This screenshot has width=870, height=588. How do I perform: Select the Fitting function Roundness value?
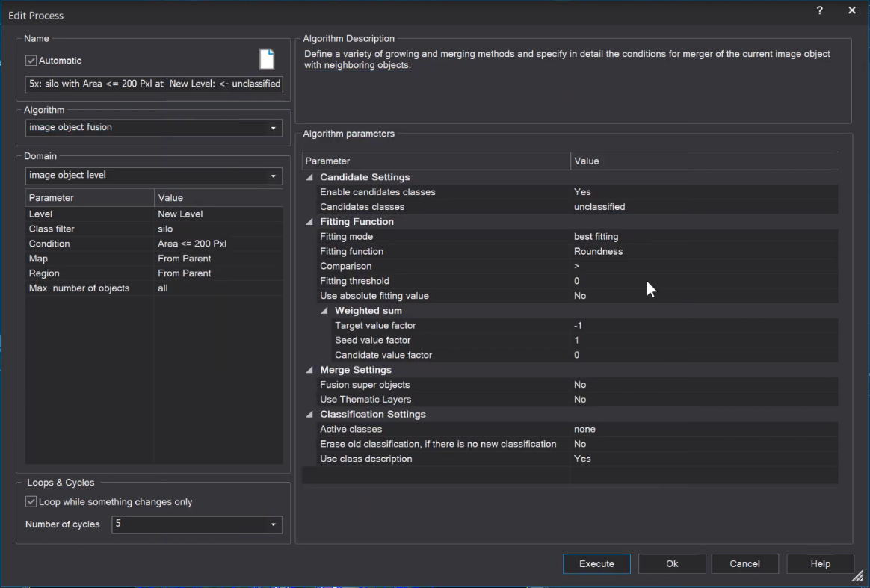tap(598, 252)
